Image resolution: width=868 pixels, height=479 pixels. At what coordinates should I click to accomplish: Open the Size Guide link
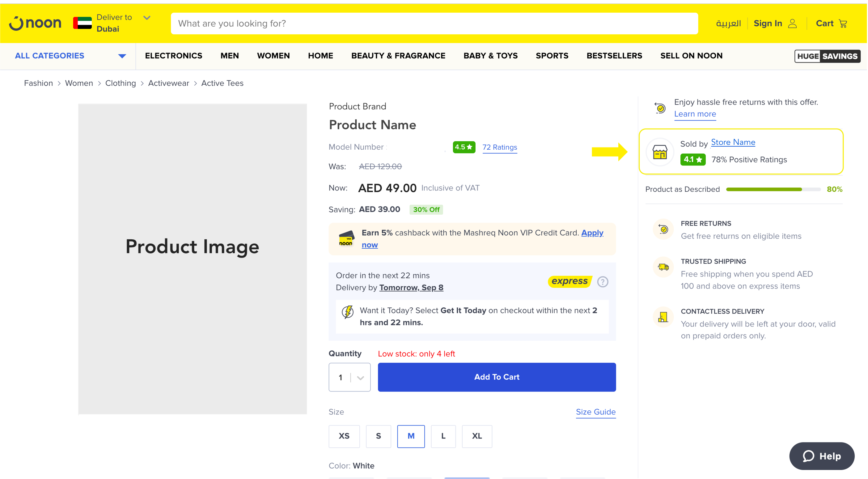595,412
